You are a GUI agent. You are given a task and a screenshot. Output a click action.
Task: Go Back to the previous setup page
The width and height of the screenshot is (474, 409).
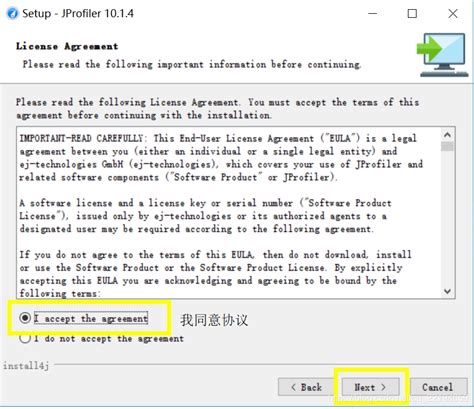tap(306, 387)
